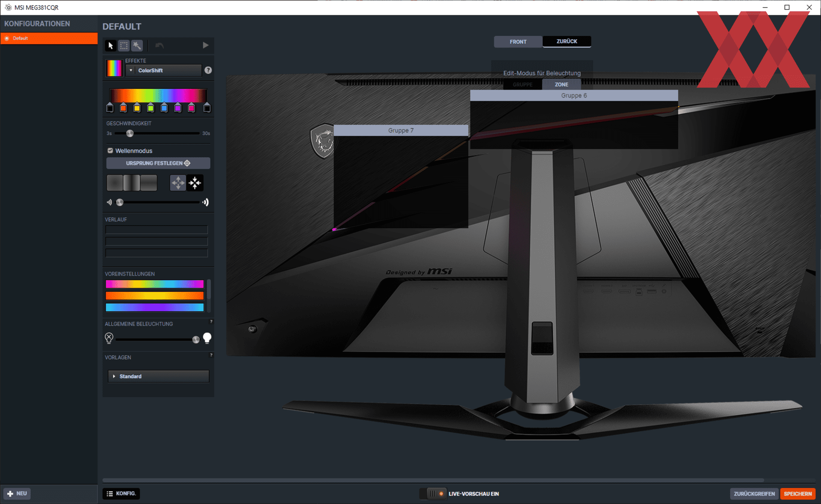The height and width of the screenshot is (504, 821).
Task: Open the ColorShift effects dropdown
Action: coord(164,71)
